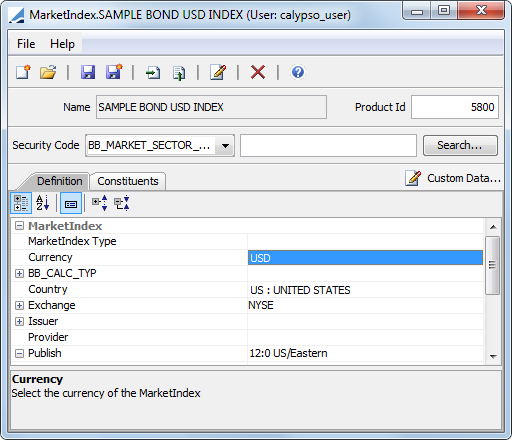Expand the BB_CALC_TYP node
This screenshot has width=512, height=440.
point(20,274)
